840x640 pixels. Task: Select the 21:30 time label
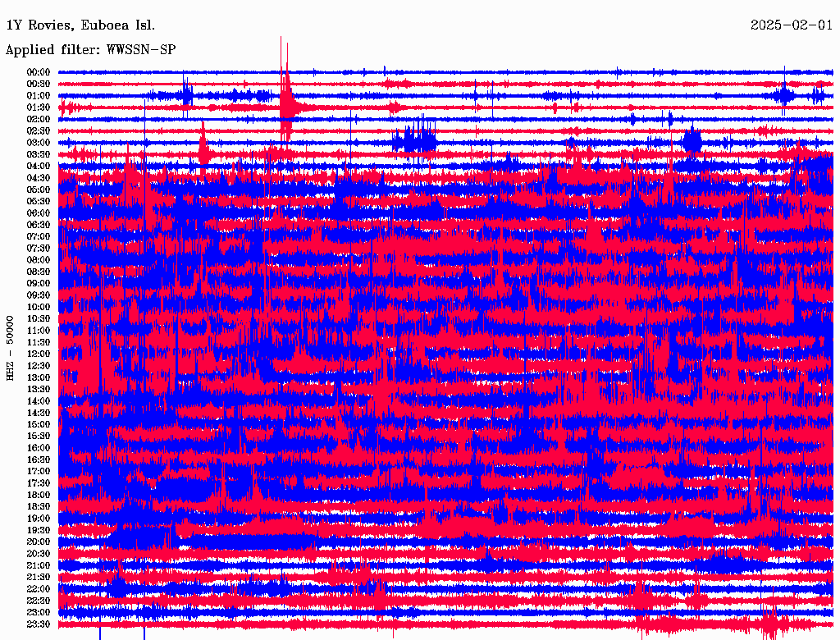point(39,578)
